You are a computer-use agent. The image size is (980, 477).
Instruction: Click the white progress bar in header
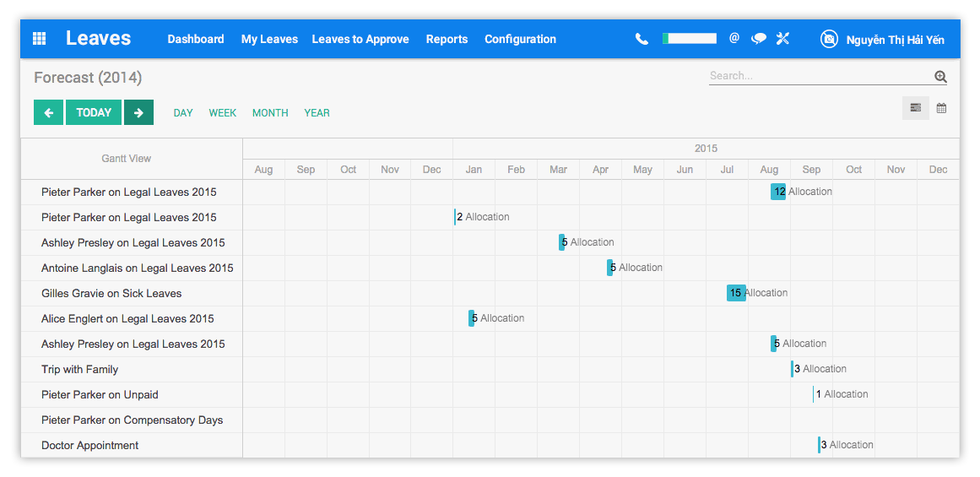690,39
